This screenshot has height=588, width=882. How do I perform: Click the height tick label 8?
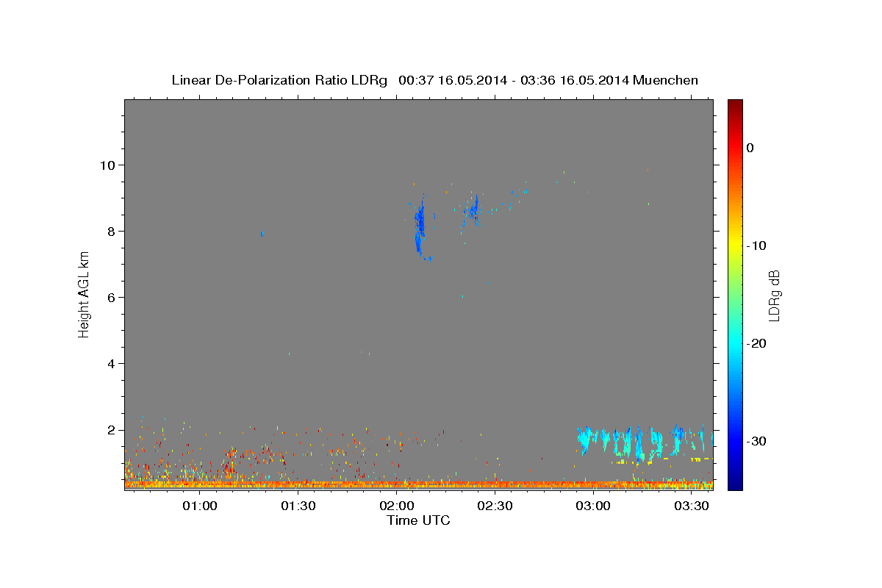pyautogui.click(x=112, y=231)
